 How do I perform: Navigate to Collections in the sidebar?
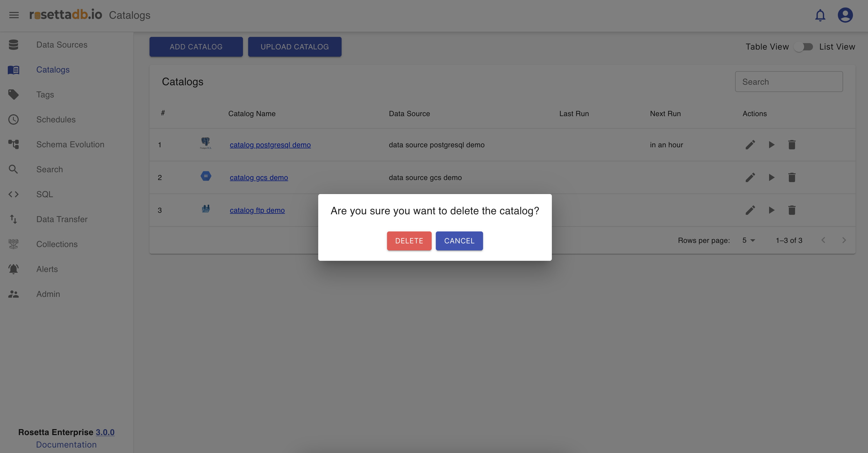pyautogui.click(x=57, y=244)
